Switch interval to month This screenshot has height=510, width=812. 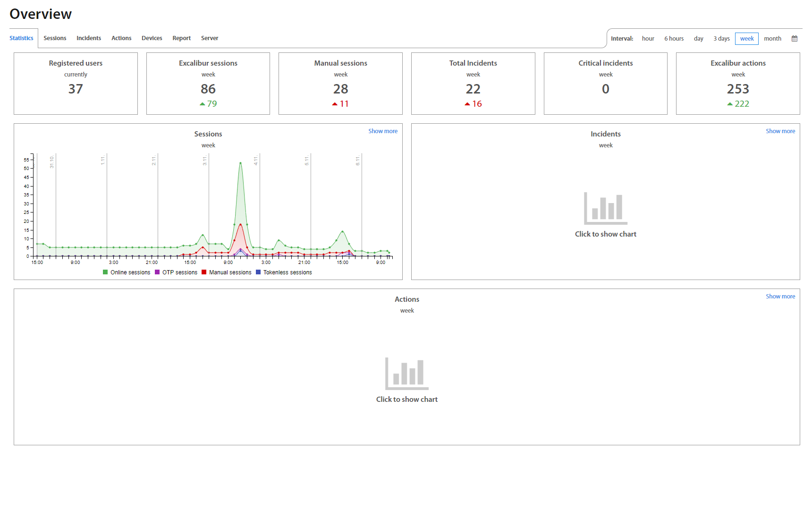[x=772, y=39]
